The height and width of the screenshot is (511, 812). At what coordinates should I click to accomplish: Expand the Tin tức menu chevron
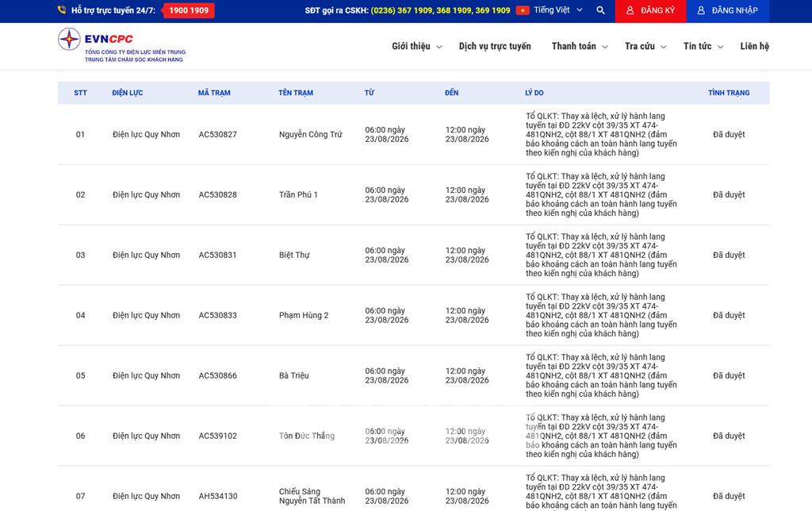point(720,47)
